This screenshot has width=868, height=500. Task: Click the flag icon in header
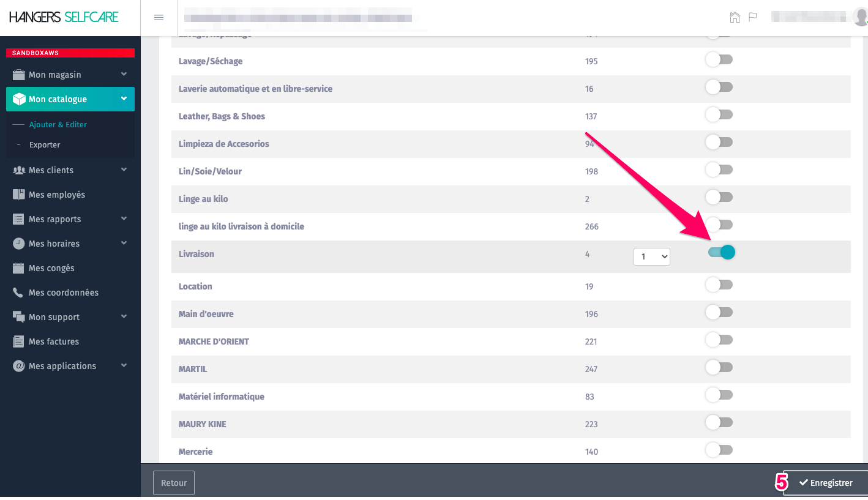click(753, 17)
